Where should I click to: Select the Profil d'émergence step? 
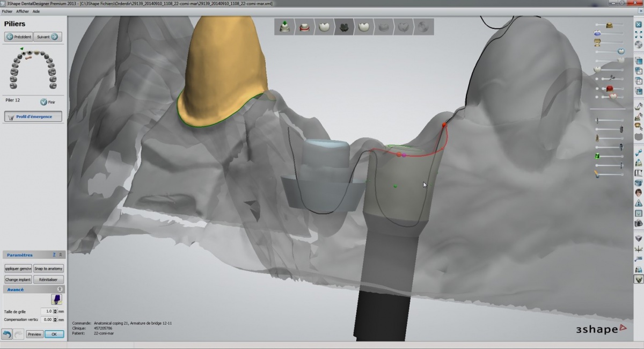click(33, 117)
